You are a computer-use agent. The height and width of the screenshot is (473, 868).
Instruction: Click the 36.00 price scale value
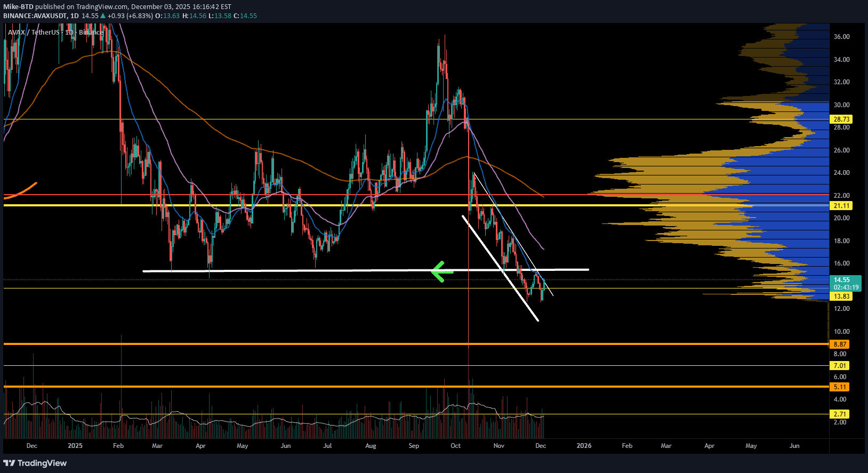[841, 37]
